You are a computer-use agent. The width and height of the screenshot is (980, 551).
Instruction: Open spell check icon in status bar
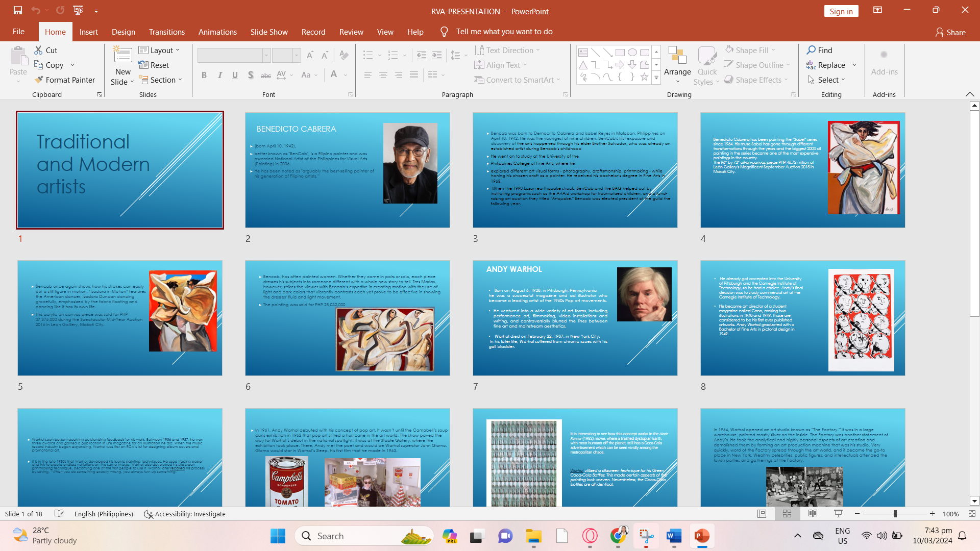59,514
